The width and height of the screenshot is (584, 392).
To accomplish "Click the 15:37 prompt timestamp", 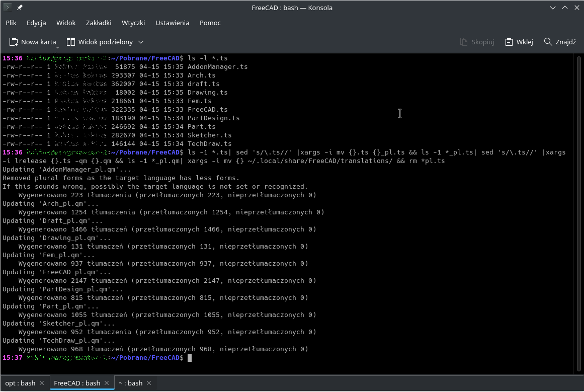I will 12,358.
